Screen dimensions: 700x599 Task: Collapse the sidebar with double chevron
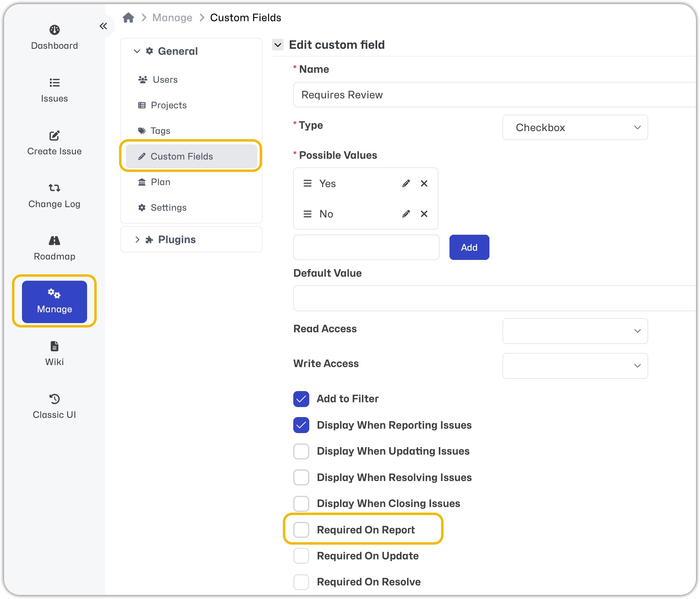[103, 26]
